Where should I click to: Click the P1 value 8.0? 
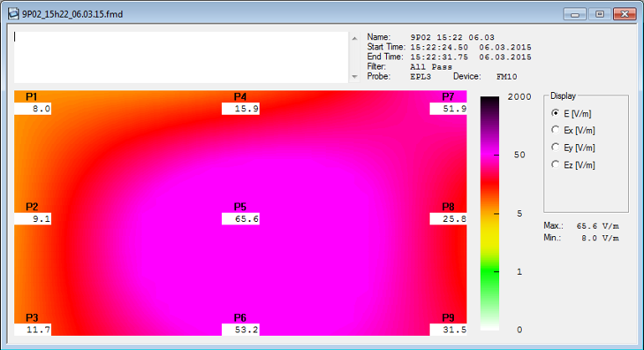point(33,109)
